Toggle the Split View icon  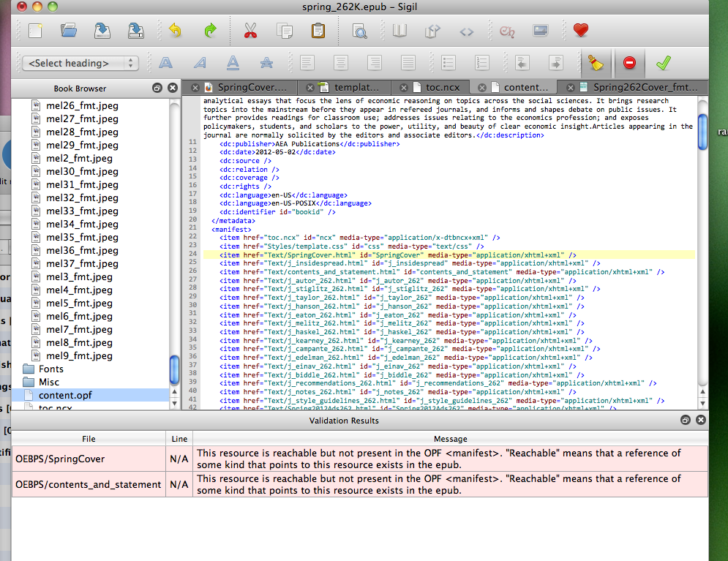tap(432, 31)
